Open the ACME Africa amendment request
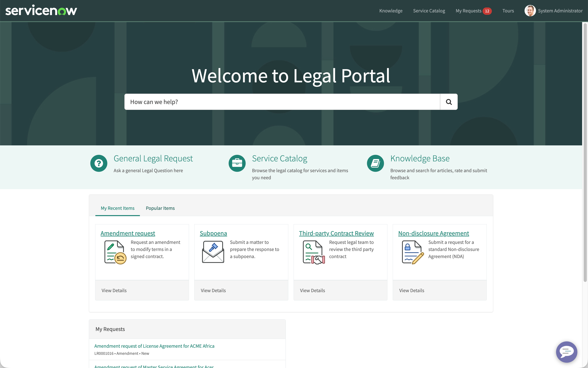Screen dimensions: 588x368 tap(154, 346)
